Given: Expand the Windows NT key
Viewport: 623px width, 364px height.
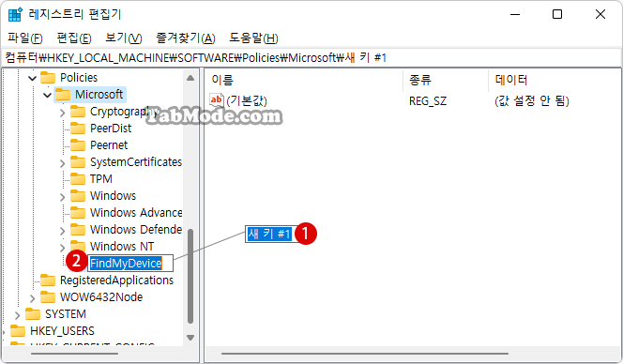Looking at the screenshot, I should coord(62,247).
